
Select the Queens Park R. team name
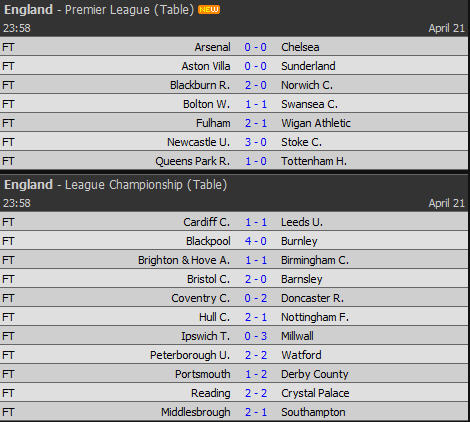coord(193,161)
